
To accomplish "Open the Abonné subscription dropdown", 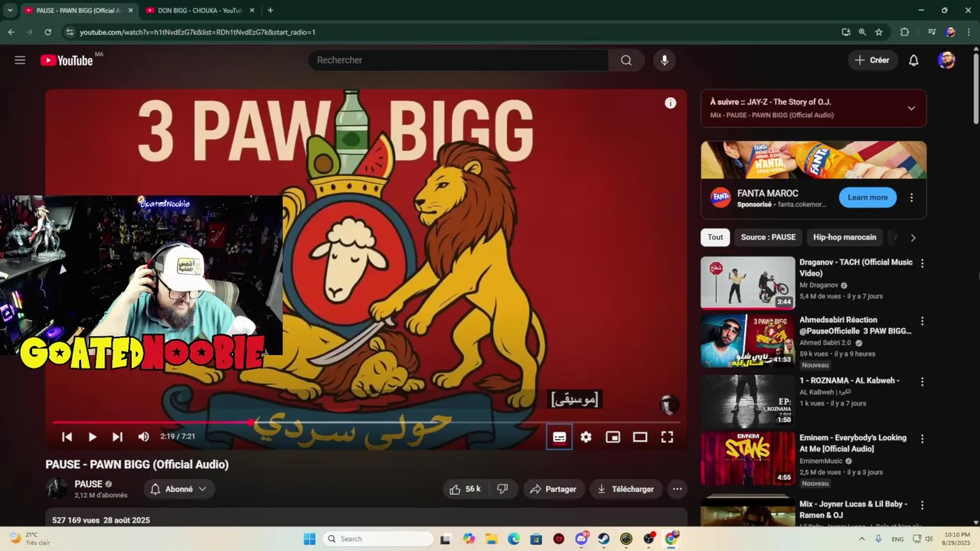I will (x=179, y=489).
